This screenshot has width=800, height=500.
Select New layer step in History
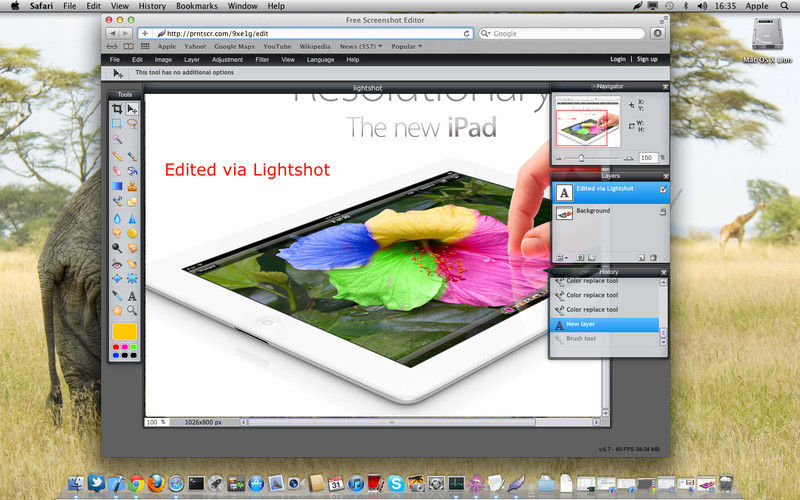point(605,324)
